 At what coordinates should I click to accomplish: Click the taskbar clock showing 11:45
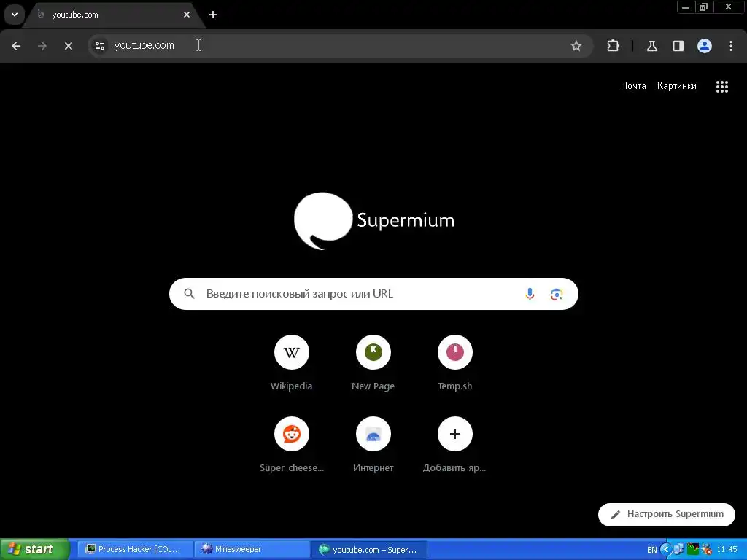pyautogui.click(x=727, y=549)
